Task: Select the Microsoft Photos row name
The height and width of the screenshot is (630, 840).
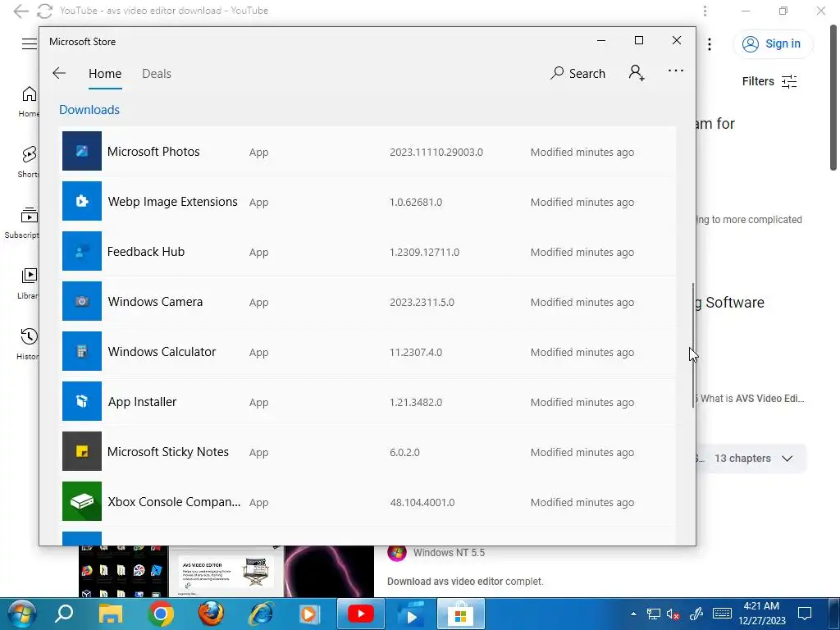Action: [x=153, y=152]
